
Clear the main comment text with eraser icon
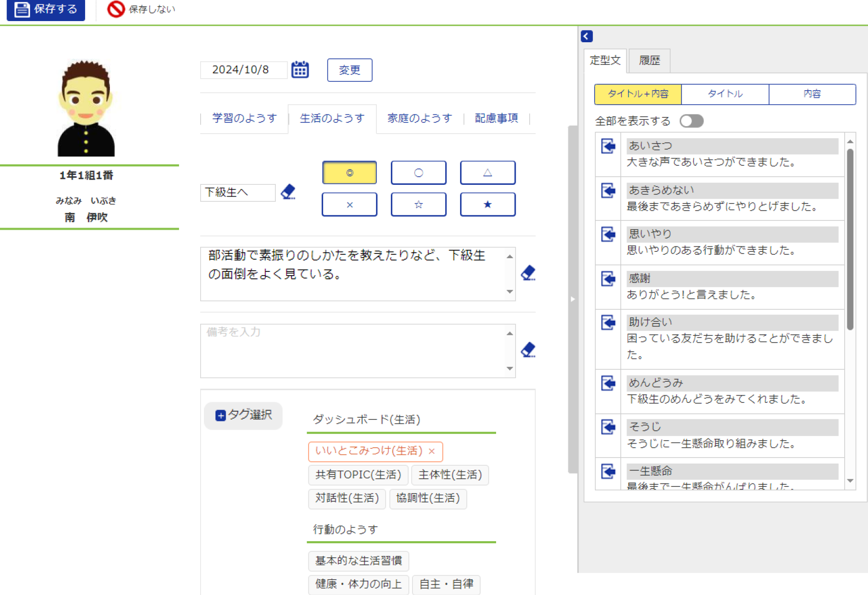click(x=528, y=273)
